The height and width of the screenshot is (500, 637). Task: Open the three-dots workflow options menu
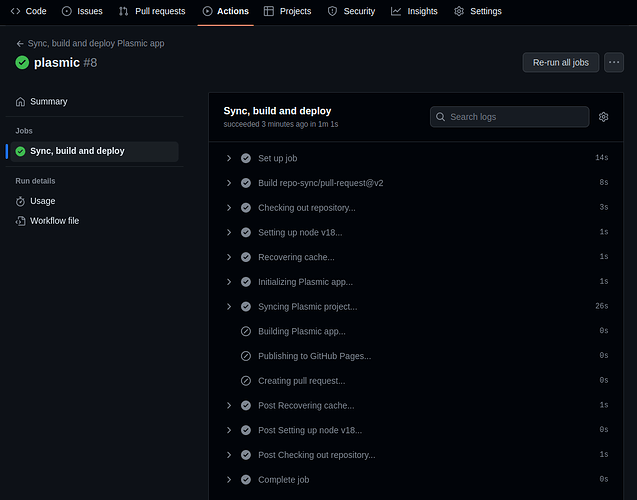(614, 62)
